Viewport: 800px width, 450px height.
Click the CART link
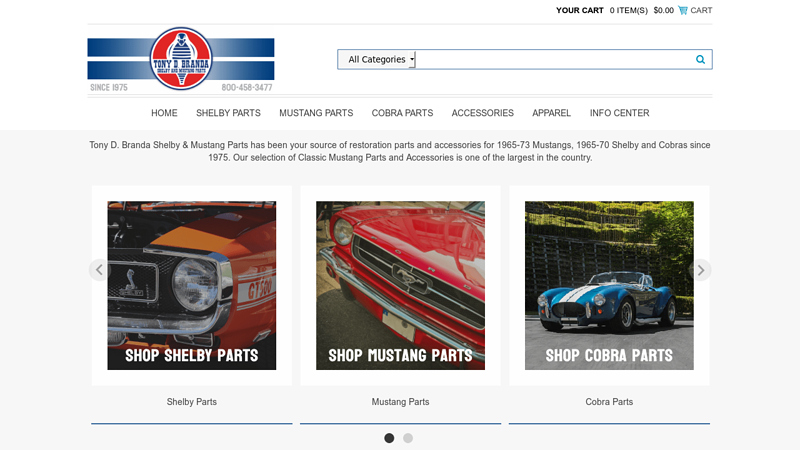click(x=701, y=10)
